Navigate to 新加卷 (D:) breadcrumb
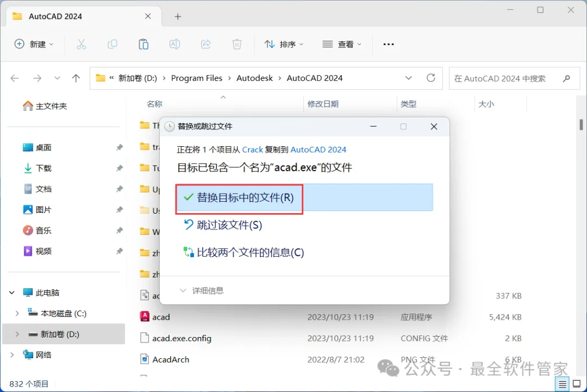The width and height of the screenshot is (587, 392). (x=138, y=78)
